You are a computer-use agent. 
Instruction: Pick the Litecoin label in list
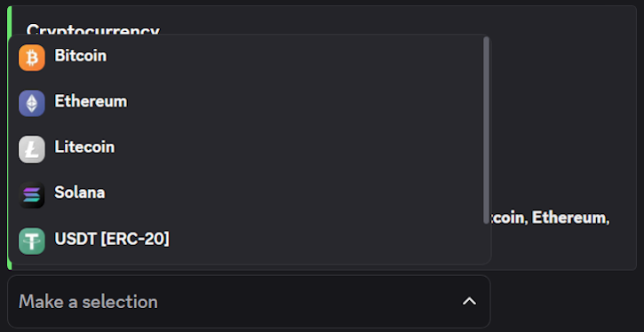pyautogui.click(x=84, y=147)
